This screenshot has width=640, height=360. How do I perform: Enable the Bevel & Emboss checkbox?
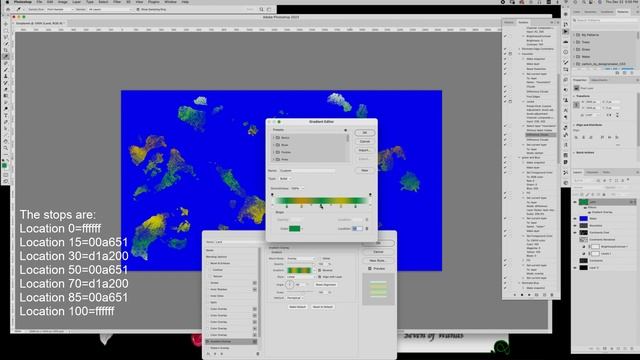pos(208,263)
